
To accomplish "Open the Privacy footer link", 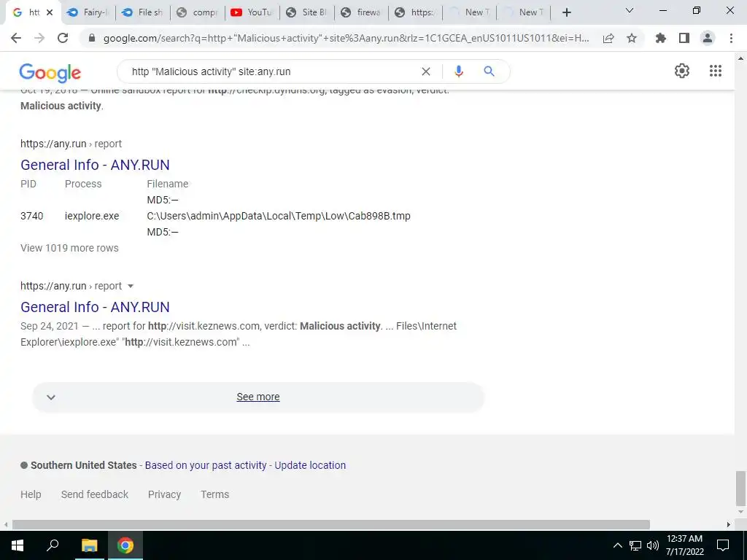I will coord(164,494).
